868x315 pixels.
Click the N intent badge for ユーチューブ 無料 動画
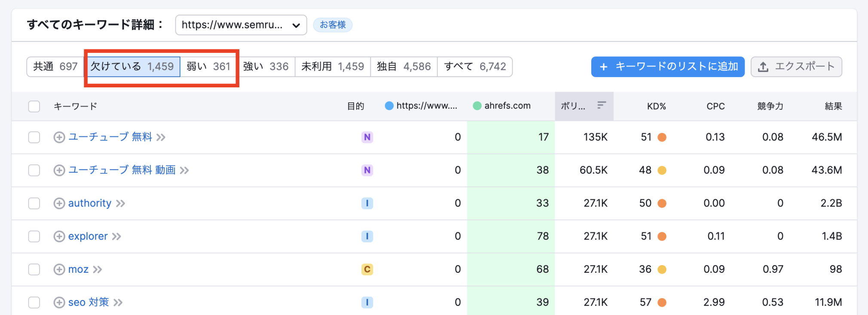367,170
